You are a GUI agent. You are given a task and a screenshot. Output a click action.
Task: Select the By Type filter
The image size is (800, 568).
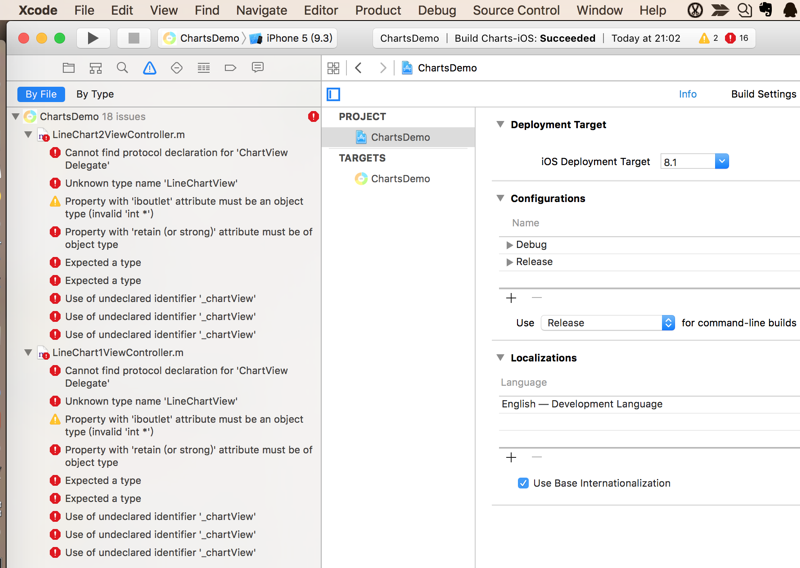pyautogui.click(x=95, y=94)
